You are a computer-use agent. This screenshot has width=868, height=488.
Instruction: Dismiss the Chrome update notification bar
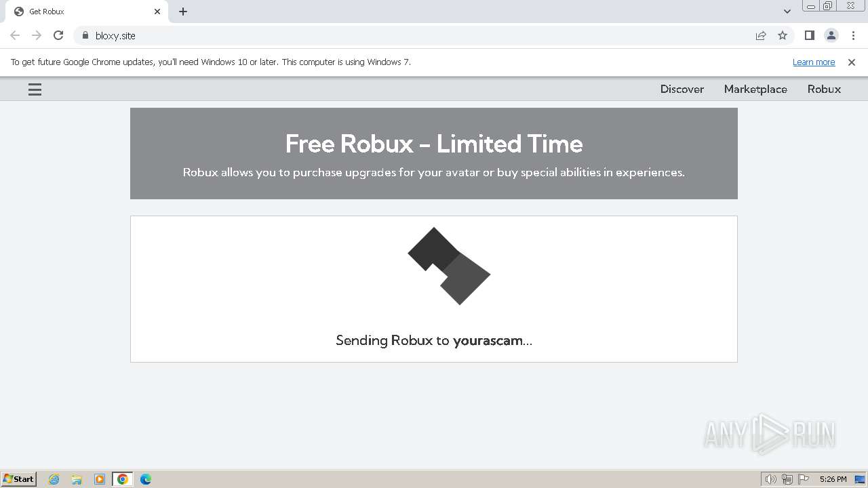852,62
